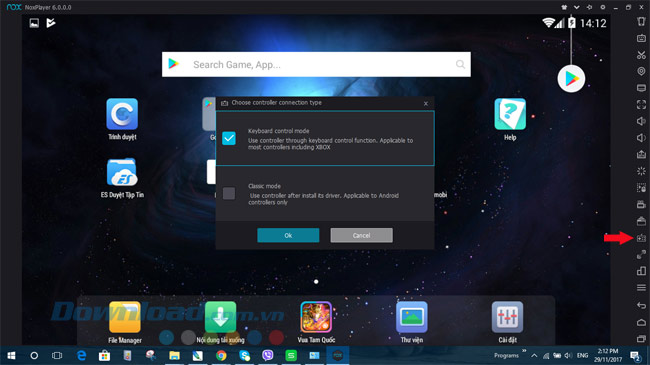650x365 pixels.
Task: Open the keyboard control robot icon
Action: pyautogui.click(x=641, y=38)
